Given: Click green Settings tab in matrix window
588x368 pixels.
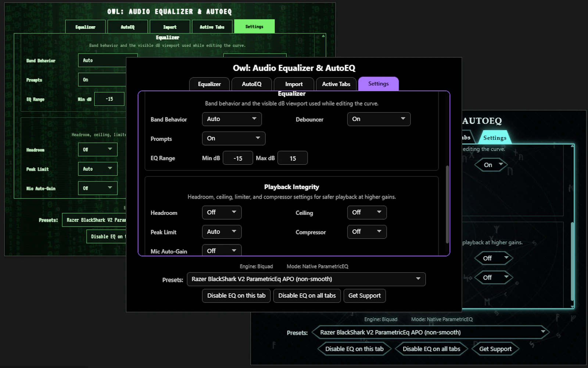Looking at the screenshot, I should (254, 26).
